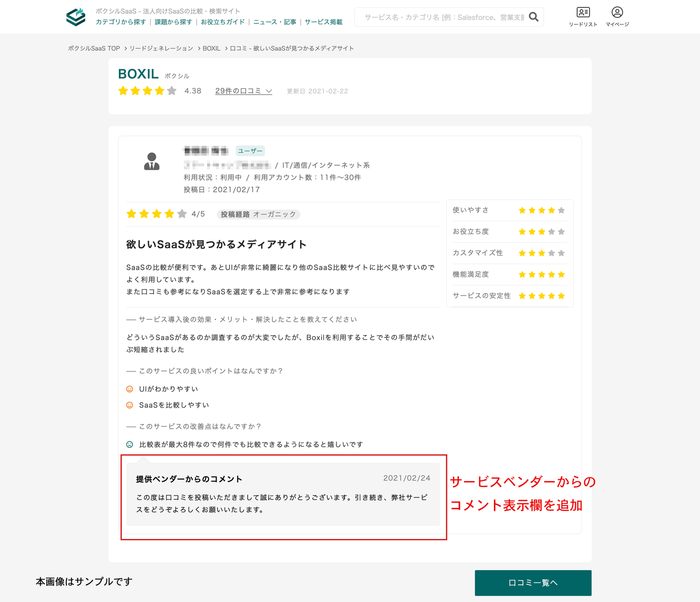
Task: Click the BOXIL SaaS logo icon
Action: point(76,17)
